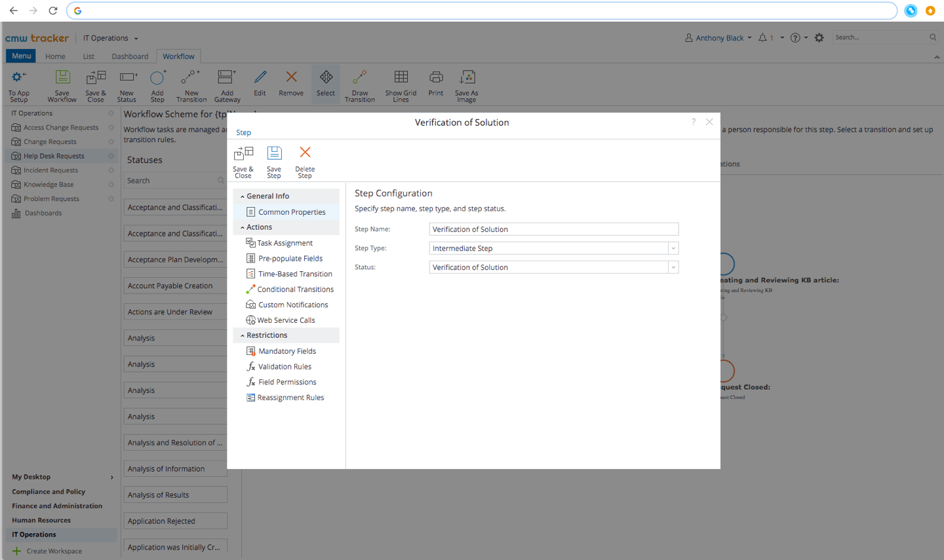
Task: Open settings gear in top bar
Action: point(819,38)
